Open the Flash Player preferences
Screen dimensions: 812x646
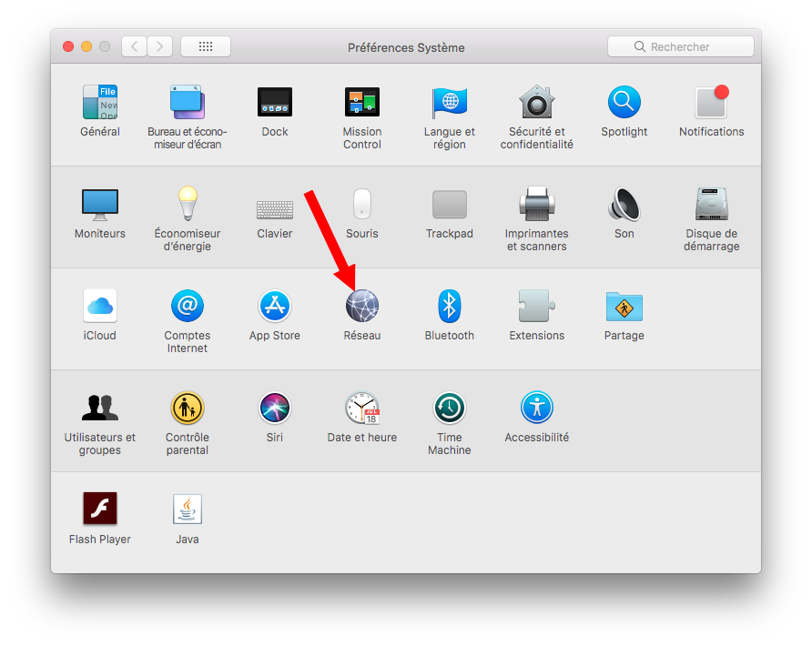click(100, 509)
